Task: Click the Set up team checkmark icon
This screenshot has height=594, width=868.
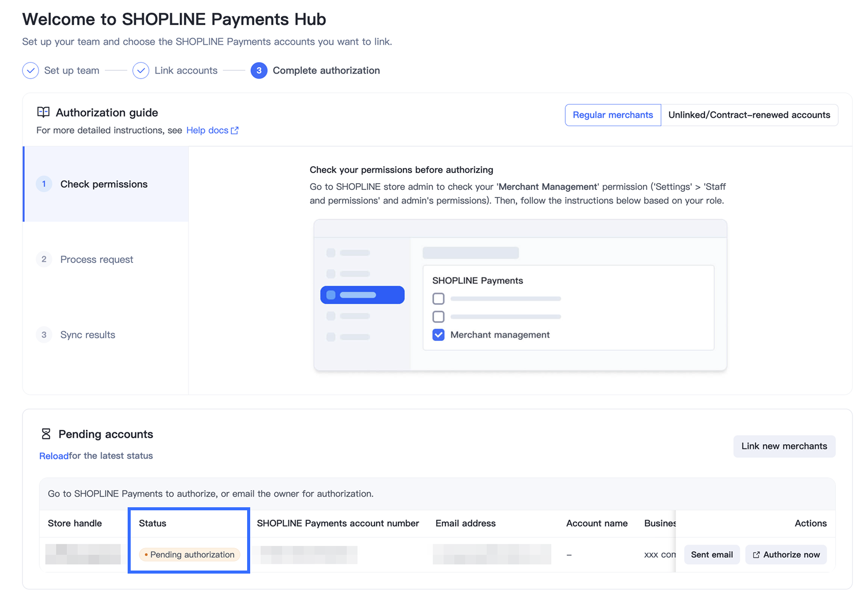Action: [x=31, y=70]
